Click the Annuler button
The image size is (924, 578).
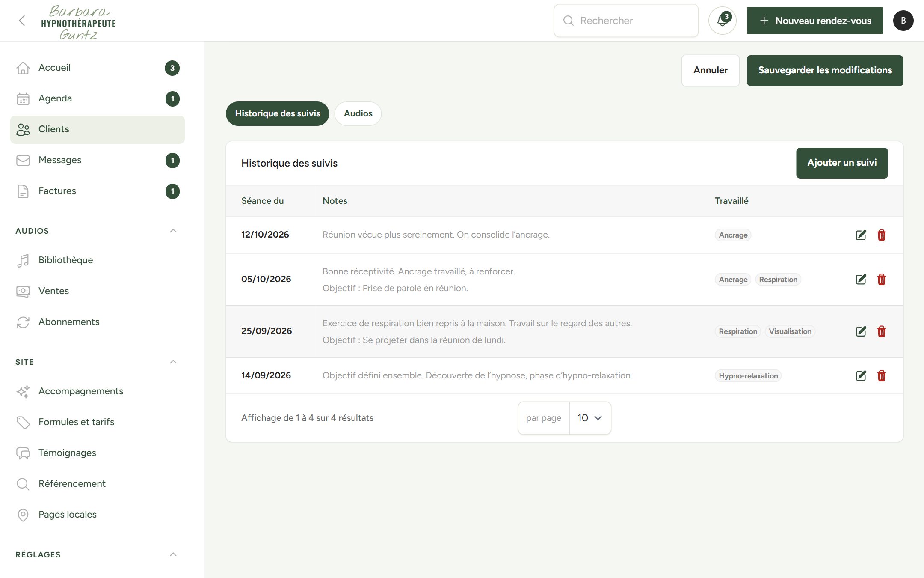tap(710, 70)
